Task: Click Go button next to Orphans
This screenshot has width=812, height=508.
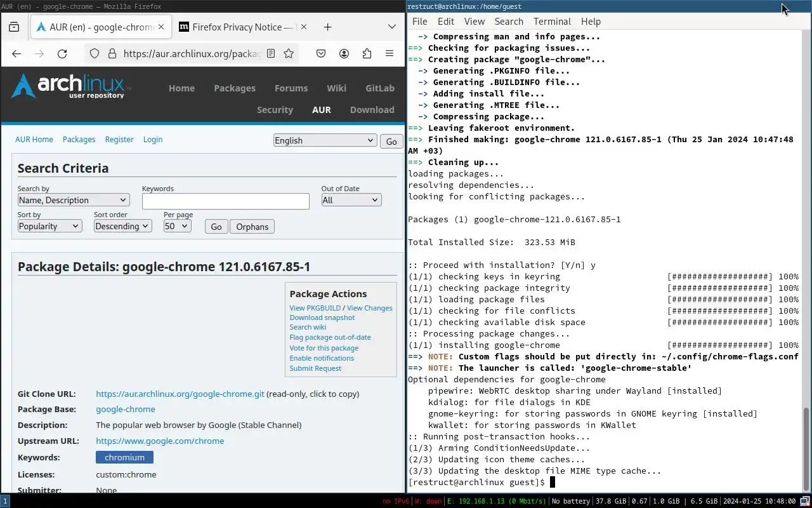Action: (216, 227)
